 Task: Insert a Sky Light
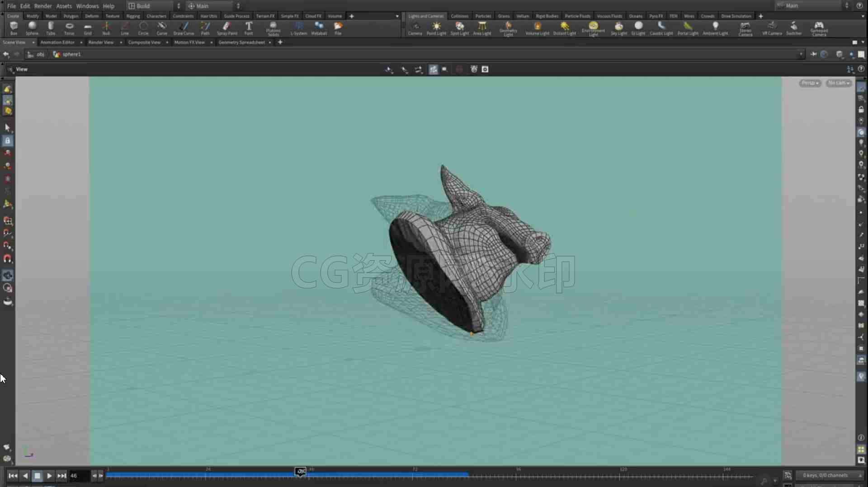619,28
